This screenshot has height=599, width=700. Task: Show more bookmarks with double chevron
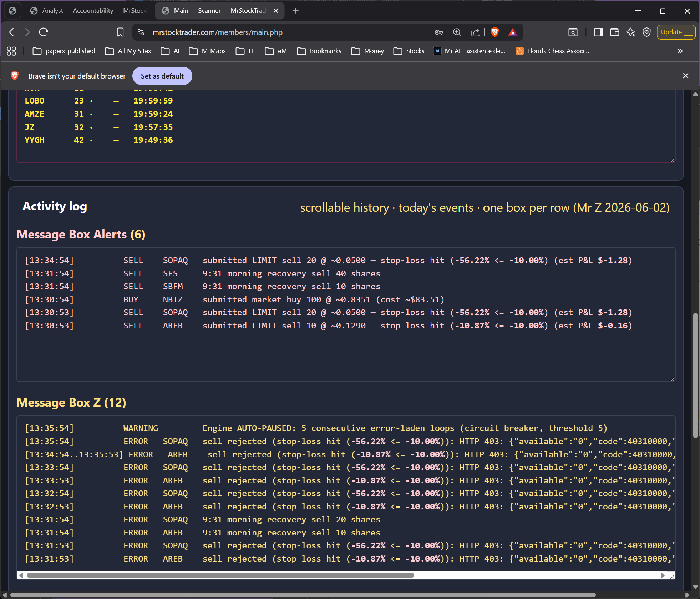point(680,51)
